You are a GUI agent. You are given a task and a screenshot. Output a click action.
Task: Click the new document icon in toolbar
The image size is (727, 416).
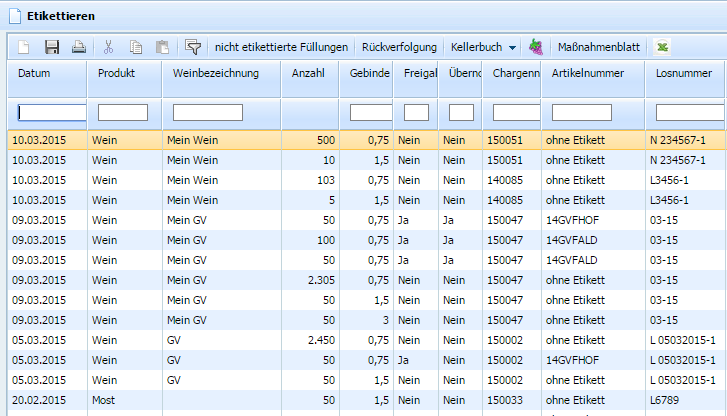[x=24, y=47]
